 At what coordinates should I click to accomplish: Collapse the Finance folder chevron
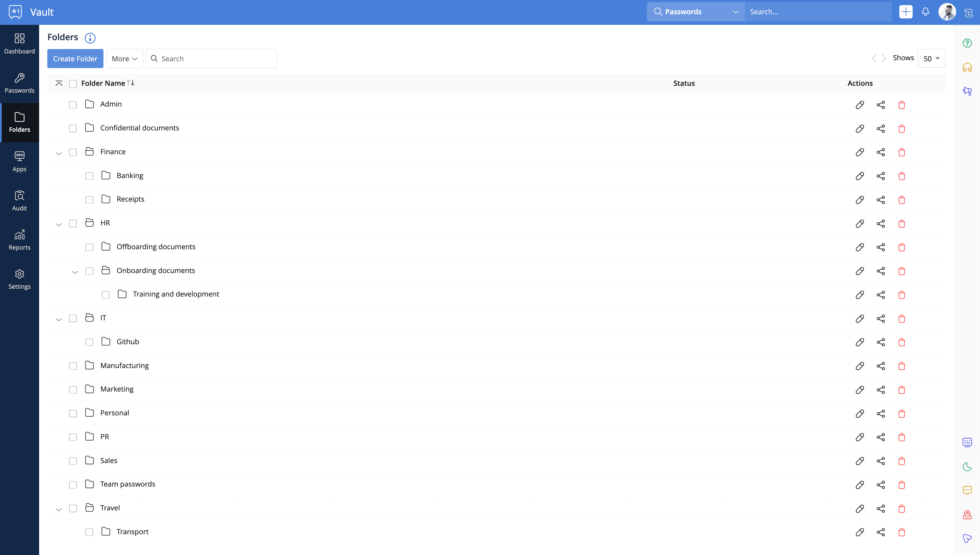59,153
